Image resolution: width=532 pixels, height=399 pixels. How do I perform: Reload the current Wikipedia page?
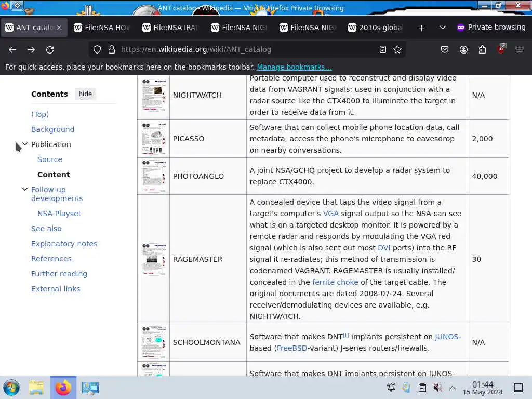point(50,49)
